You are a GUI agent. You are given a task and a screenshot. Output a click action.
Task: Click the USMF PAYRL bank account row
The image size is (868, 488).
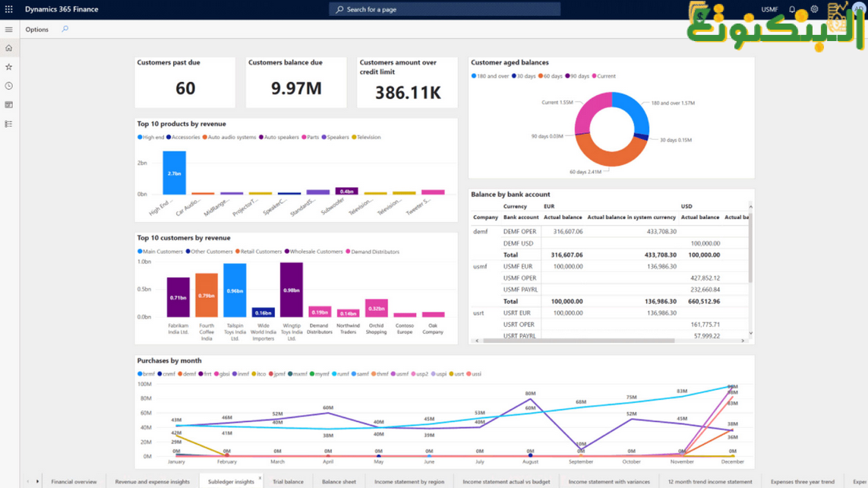click(x=609, y=289)
